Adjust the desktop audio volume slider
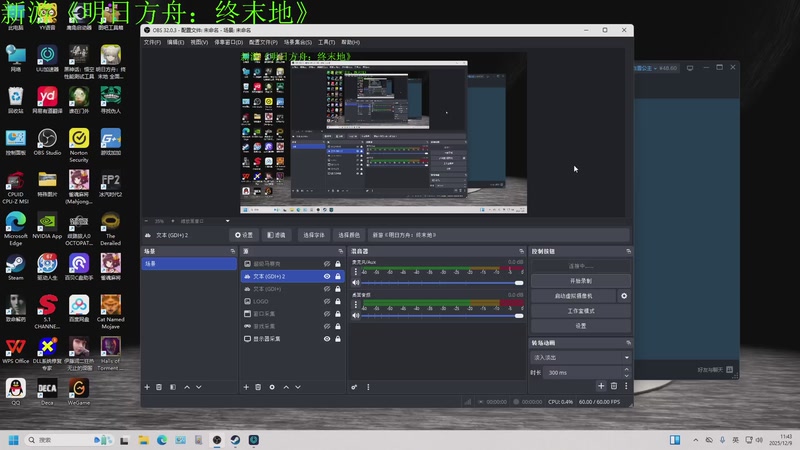The width and height of the screenshot is (800, 450). point(442,315)
